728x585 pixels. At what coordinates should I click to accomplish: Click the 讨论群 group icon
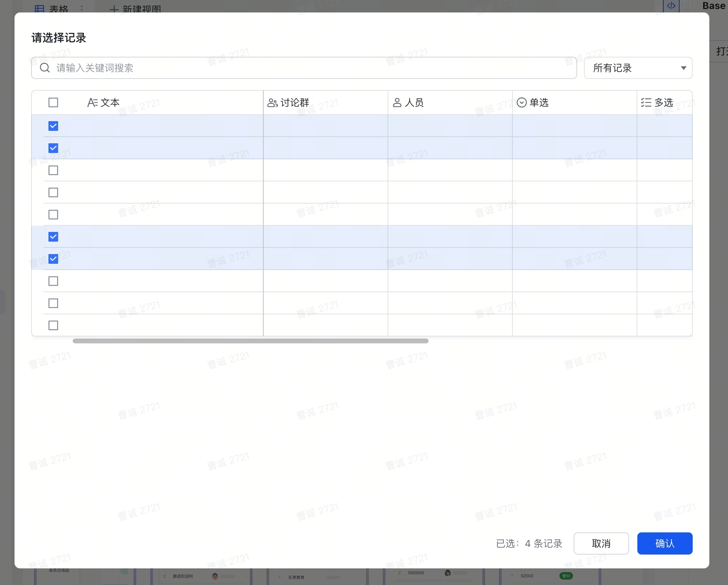pyautogui.click(x=272, y=103)
